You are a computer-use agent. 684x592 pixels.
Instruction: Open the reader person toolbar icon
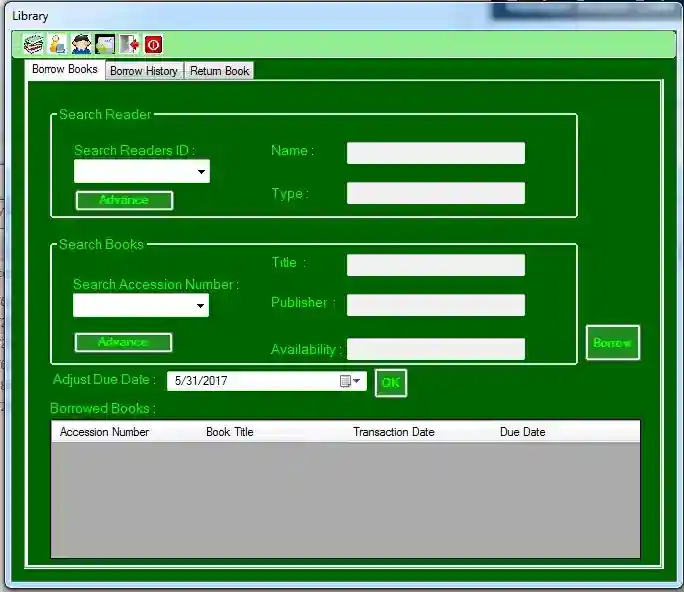81,44
